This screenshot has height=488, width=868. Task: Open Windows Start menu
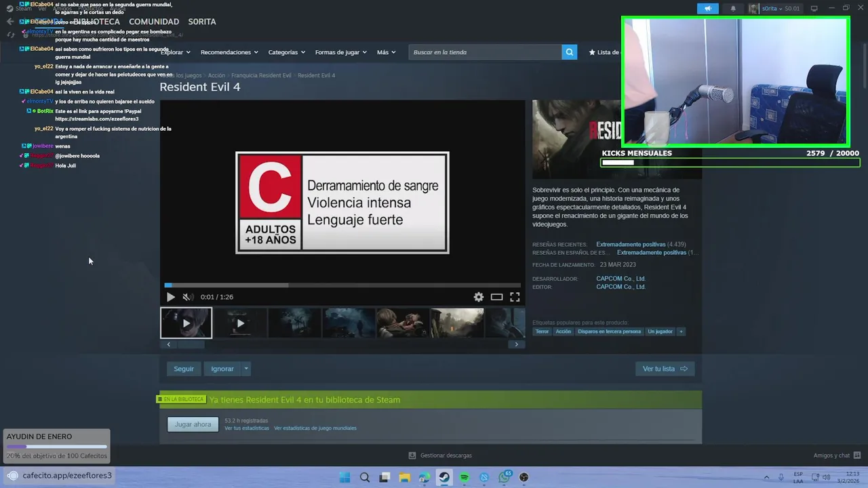click(344, 477)
